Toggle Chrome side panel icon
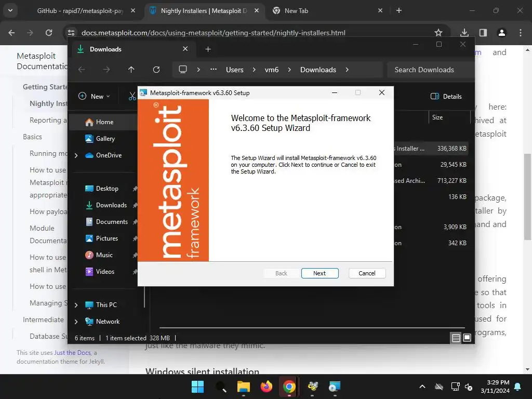Image resolution: width=532 pixels, height=399 pixels. point(483,33)
